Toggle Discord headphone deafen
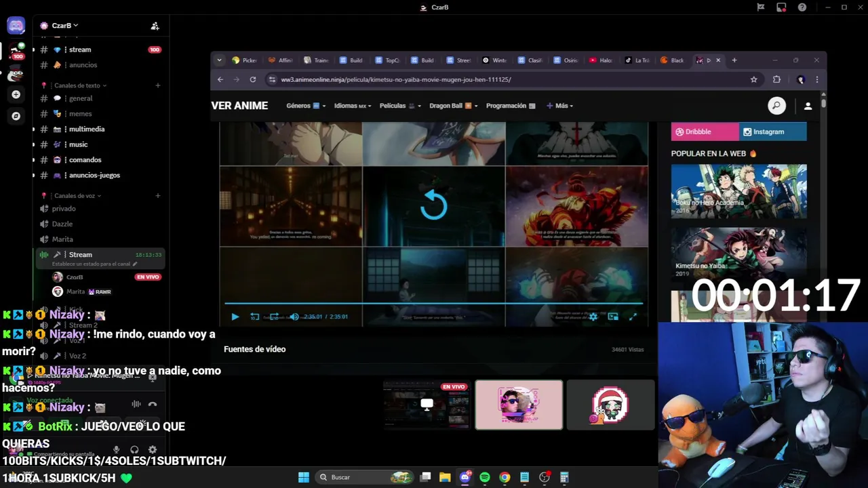868x488 pixels. coord(134,449)
